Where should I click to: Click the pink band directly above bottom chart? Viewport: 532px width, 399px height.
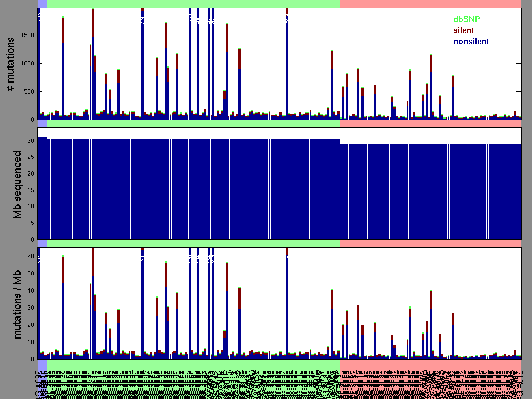pos(430,244)
